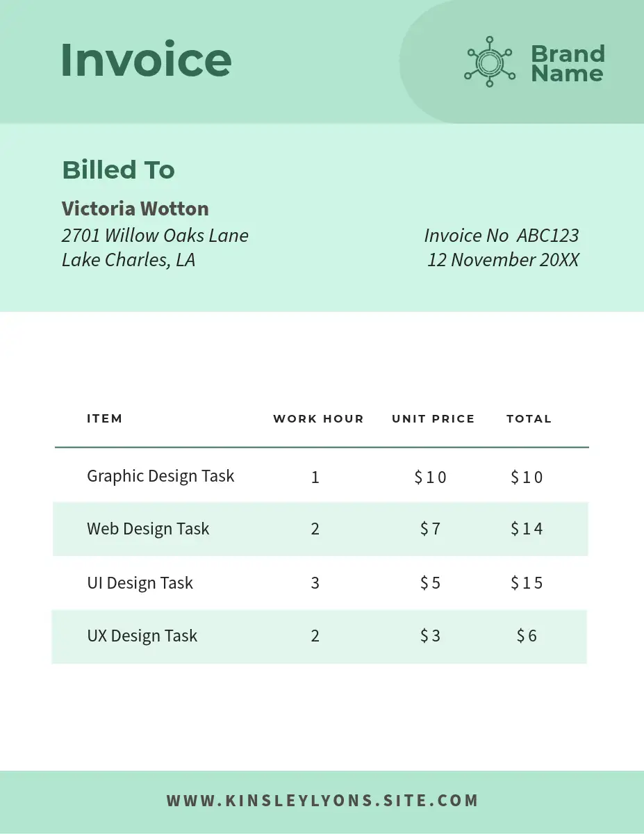This screenshot has height=834, width=644.
Task: Click the Brand Name text
Action: pyautogui.click(x=568, y=63)
